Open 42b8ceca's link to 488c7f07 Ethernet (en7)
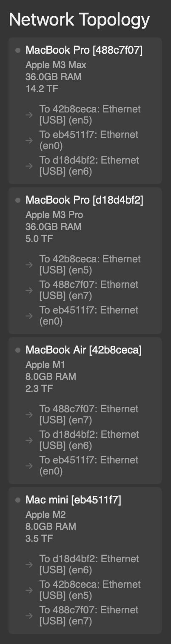The width and height of the screenshot is (171, 644). click(x=89, y=414)
